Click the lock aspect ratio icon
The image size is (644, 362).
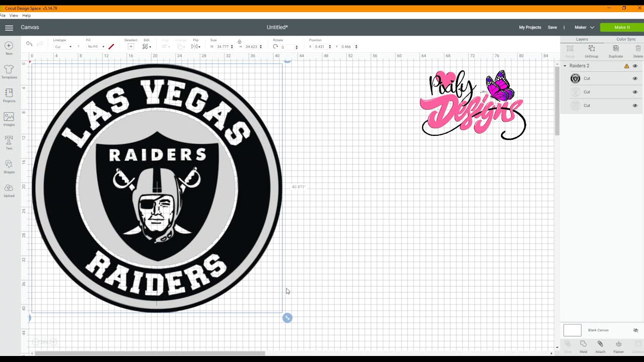[239, 42]
